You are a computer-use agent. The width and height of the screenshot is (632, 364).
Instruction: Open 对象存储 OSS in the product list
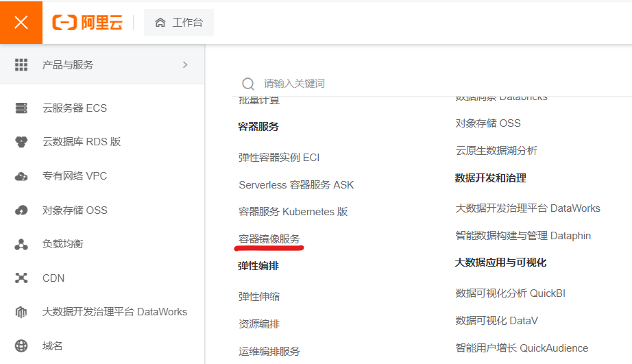(x=488, y=123)
